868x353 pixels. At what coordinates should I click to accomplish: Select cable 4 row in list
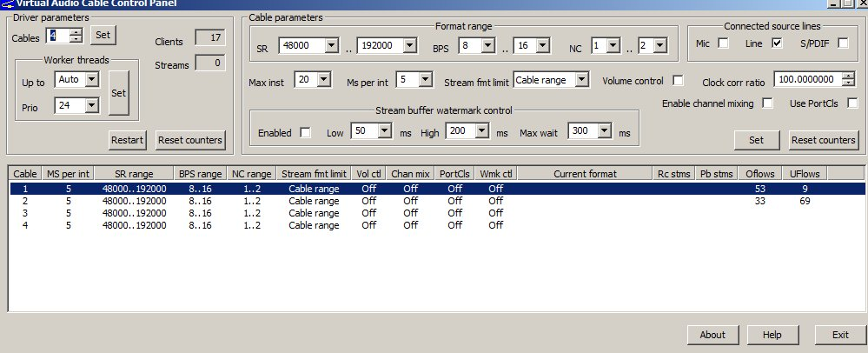(437, 225)
